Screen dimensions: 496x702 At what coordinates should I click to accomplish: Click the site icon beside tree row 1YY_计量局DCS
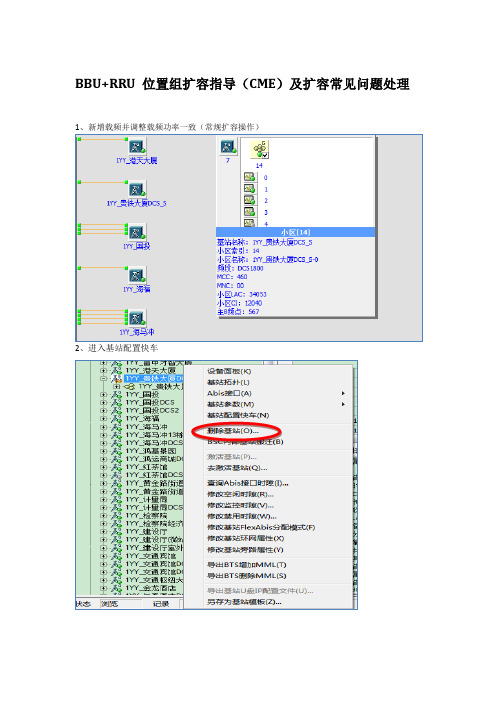pyautogui.click(x=116, y=507)
